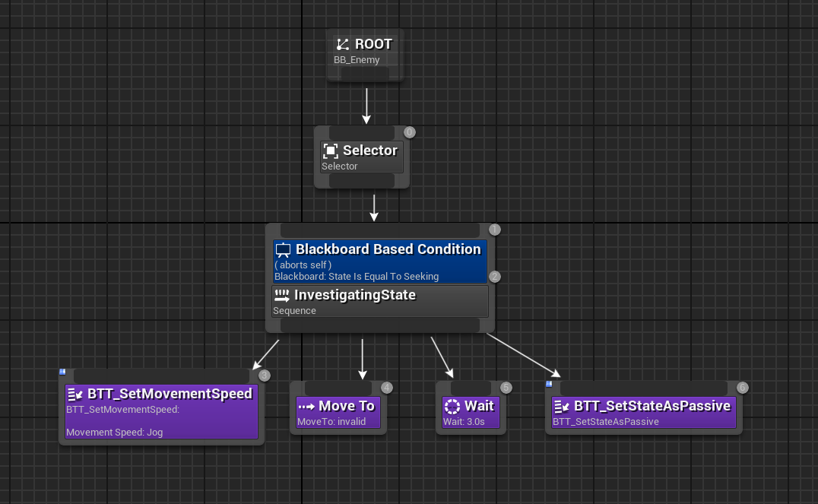Click the Selector node icon
818x504 pixels.
point(330,151)
